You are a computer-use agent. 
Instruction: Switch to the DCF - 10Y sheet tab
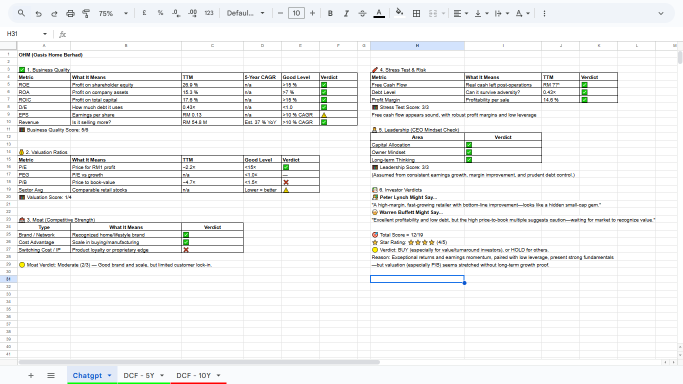point(193,375)
